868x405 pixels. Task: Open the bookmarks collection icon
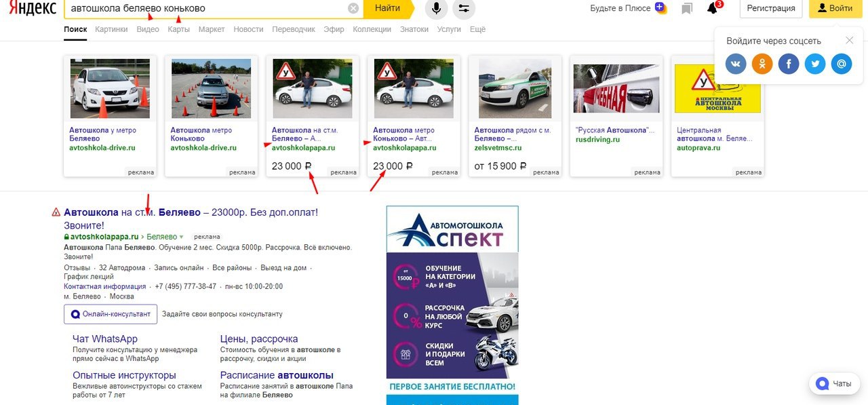click(687, 8)
